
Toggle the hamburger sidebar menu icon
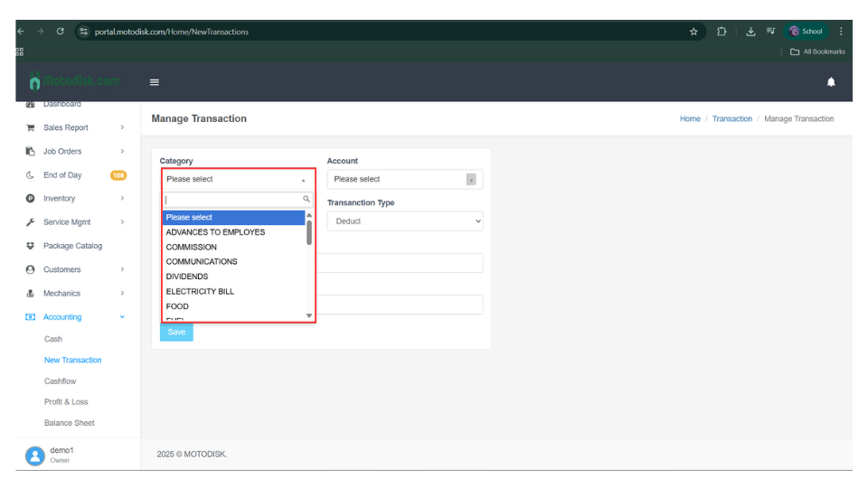[x=155, y=82]
